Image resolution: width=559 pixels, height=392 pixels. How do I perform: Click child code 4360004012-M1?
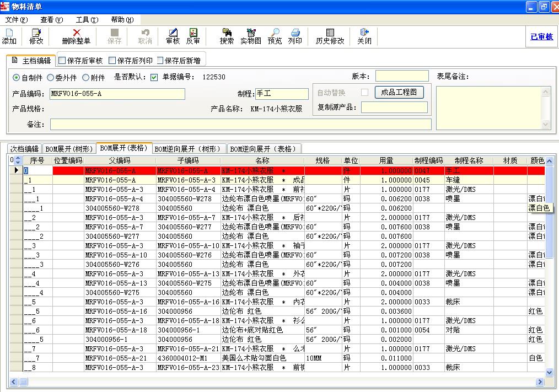[188, 358]
